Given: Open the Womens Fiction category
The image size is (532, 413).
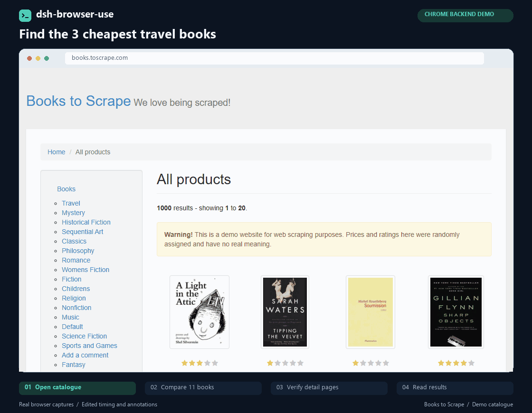Looking at the screenshot, I should tap(85, 270).
